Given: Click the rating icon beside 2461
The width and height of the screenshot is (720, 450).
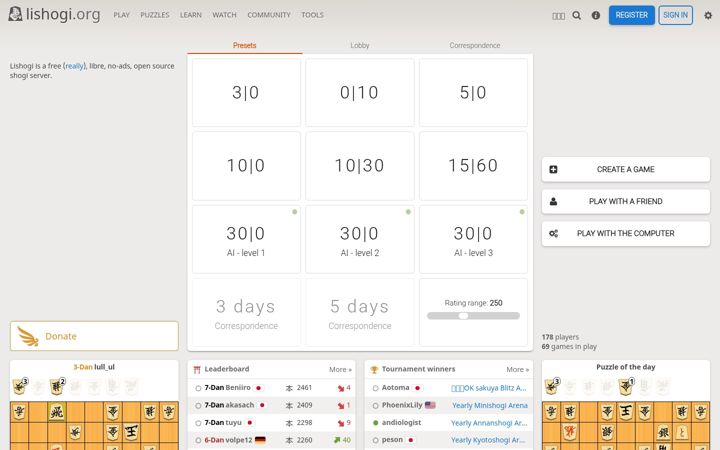Looking at the screenshot, I should click(x=289, y=388).
